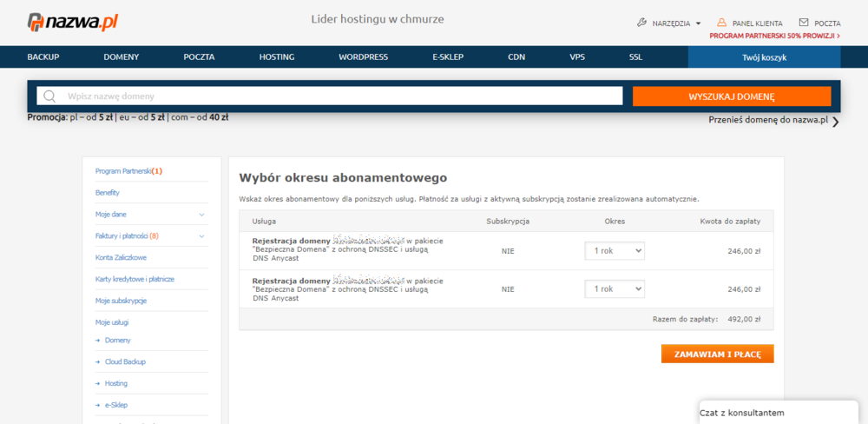The height and width of the screenshot is (424, 868).
Task: Click the wrench icon beside Narzędzia
Action: (x=642, y=23)
